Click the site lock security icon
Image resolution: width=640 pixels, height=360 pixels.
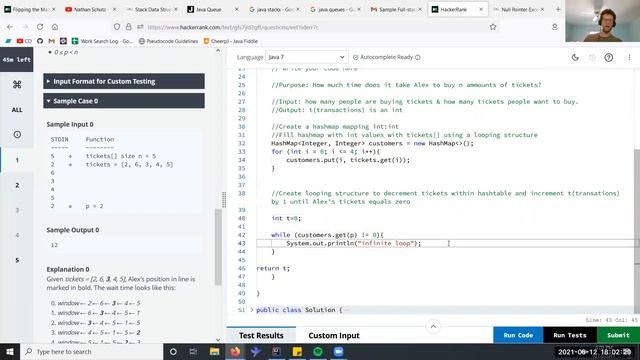pyautogui.click(x=129, y=27)
